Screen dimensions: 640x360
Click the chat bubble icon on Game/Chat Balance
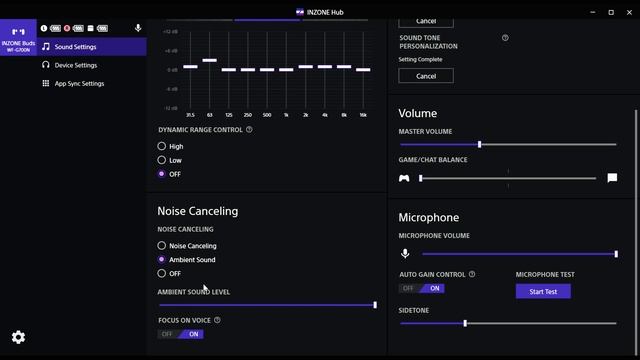click(612, 178)
